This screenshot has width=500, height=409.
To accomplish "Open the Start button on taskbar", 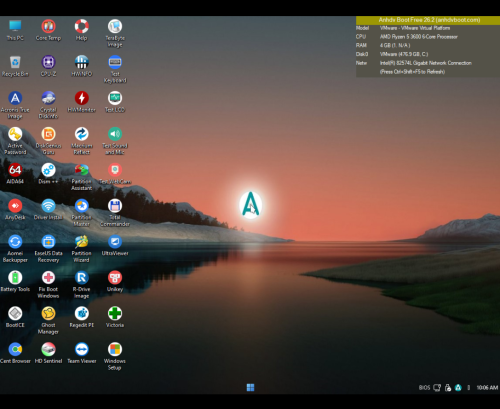I will (x=250, y=387).
